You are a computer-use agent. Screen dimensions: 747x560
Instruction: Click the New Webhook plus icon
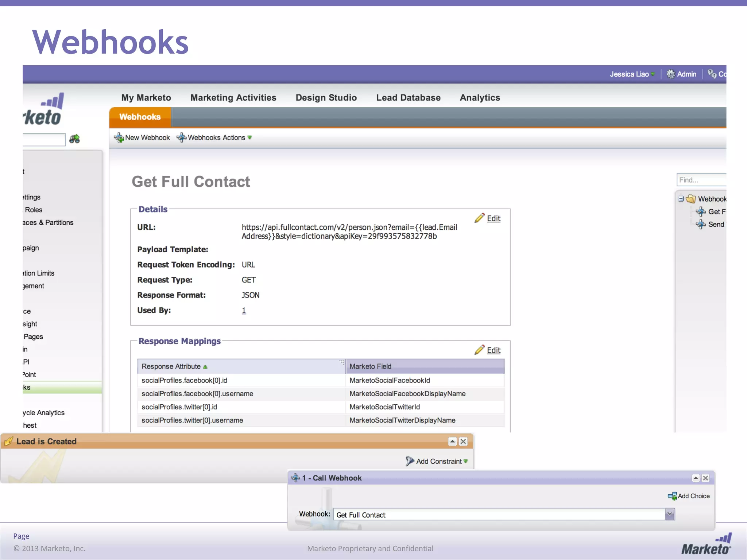coord(119,138)
